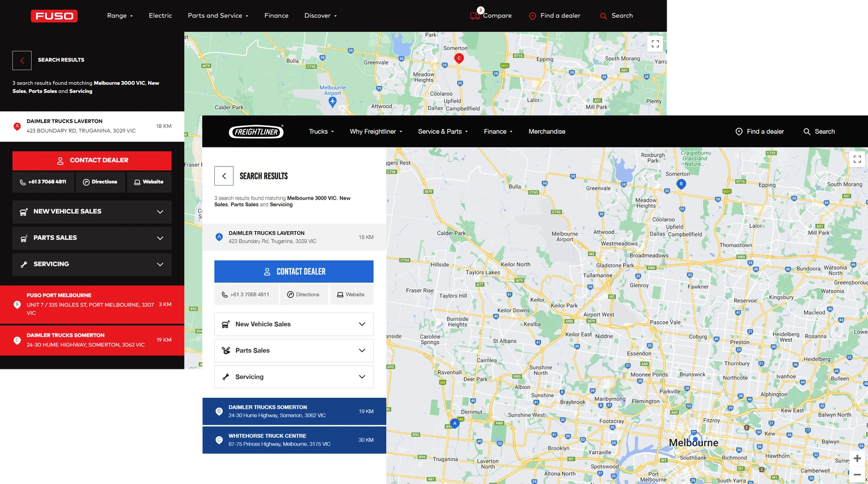Go back using Fuso search results arrow
The width and height of the screenshot is (868, 484).
(22, 60)
